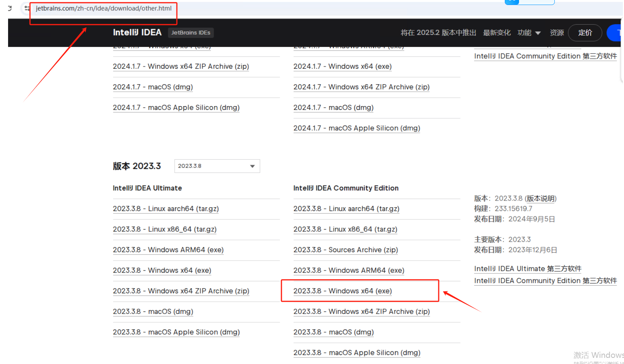Click the 主要版本: 2023.3 text
Viewport: 624px width, 364px height.
pos(502,239)
